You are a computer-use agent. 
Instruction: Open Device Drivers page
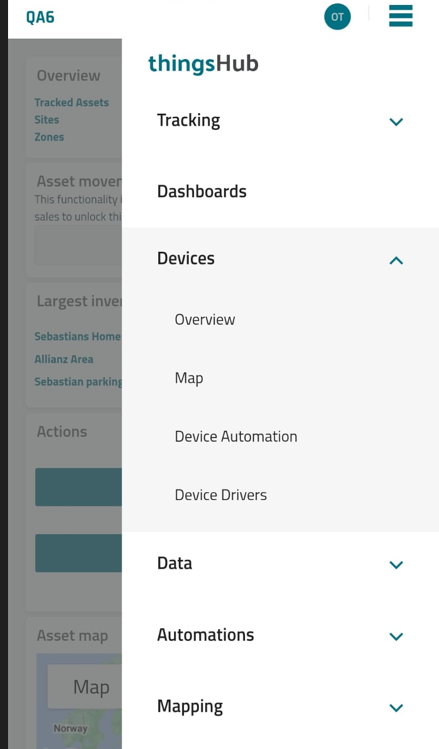280,495
